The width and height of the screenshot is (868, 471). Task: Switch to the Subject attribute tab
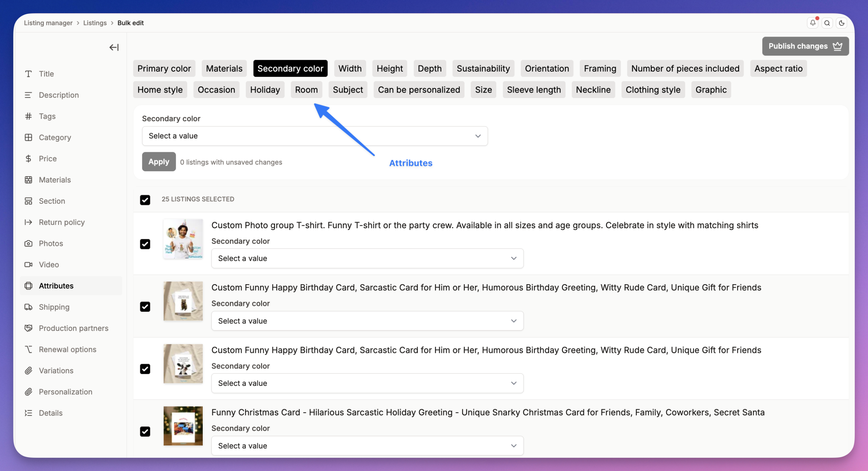coord(348,90)
